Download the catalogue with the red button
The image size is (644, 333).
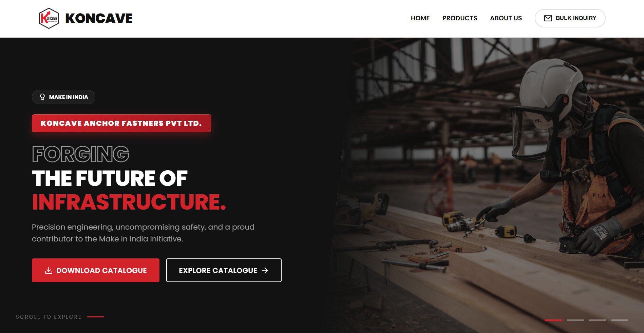pyautogui.click(x=96, y=270)
